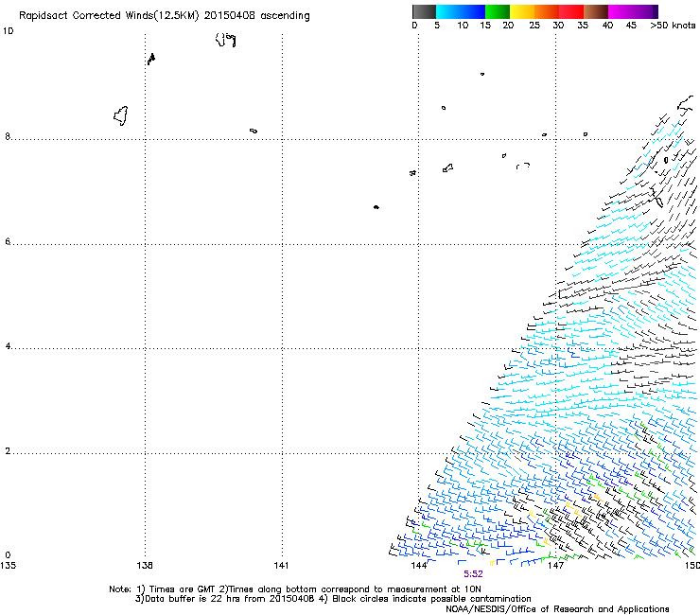700x615 pixels.
Task: Click the latitude label 8
Action: point(8,136)
